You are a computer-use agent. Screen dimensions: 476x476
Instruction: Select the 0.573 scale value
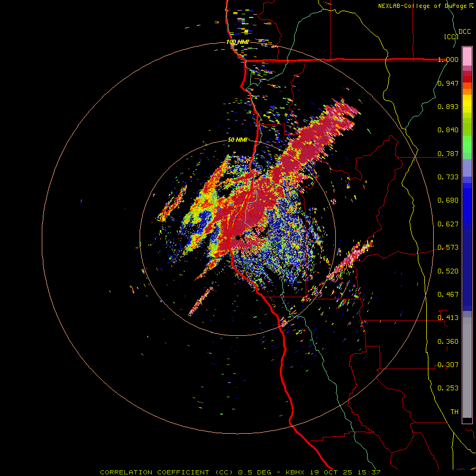coord(448,248)
